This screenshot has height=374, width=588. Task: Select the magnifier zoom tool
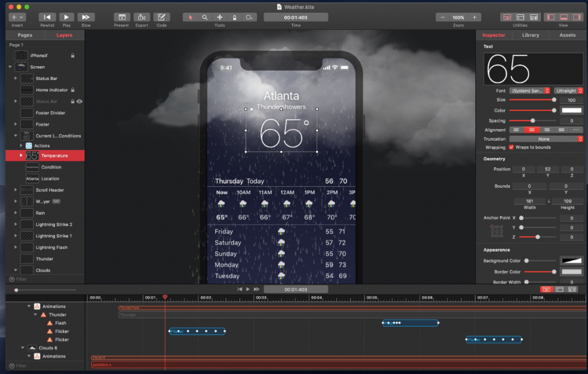pos(205,17)
